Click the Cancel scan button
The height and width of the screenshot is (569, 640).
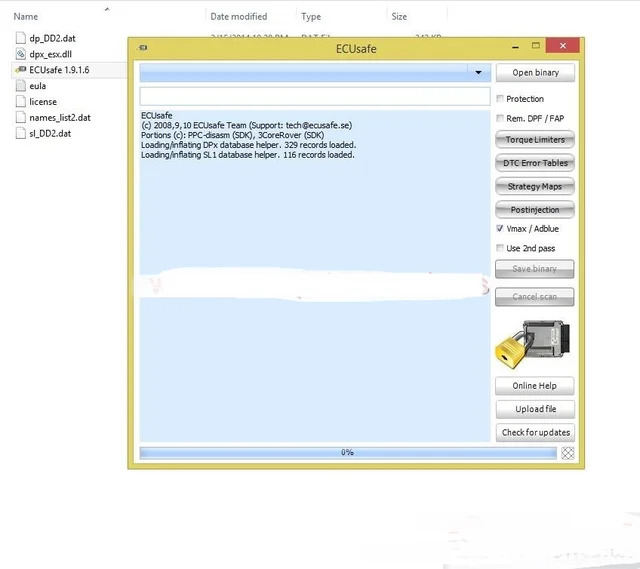(x=535, y=297)
